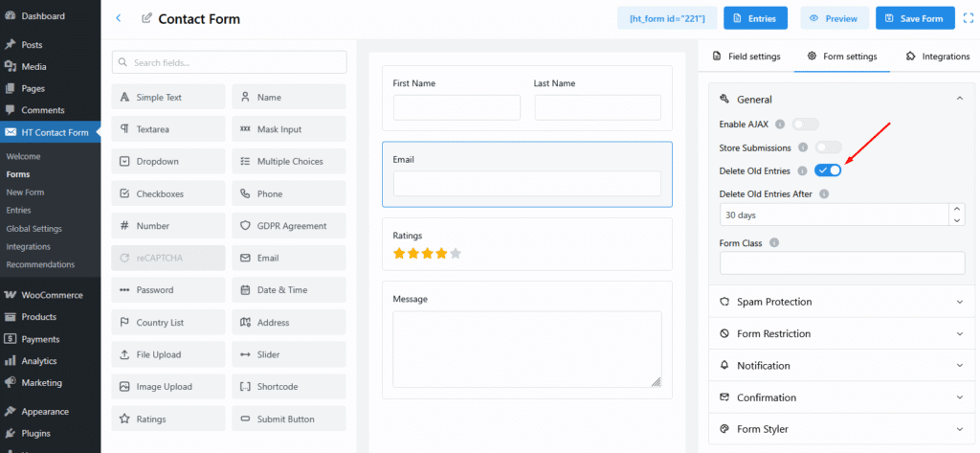980x453 pixels.
Task: Expand the Spam Protection section
Action: tap(841, 302)
